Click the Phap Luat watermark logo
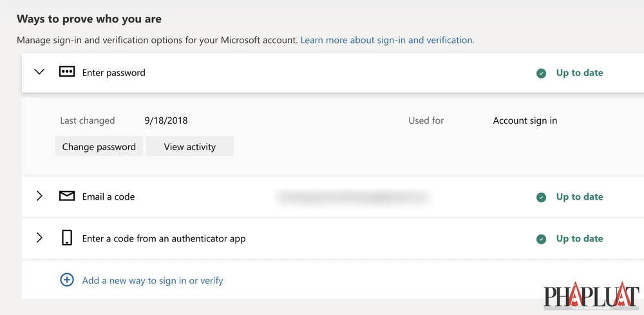 pyautogui.click(x=591, y=297)
